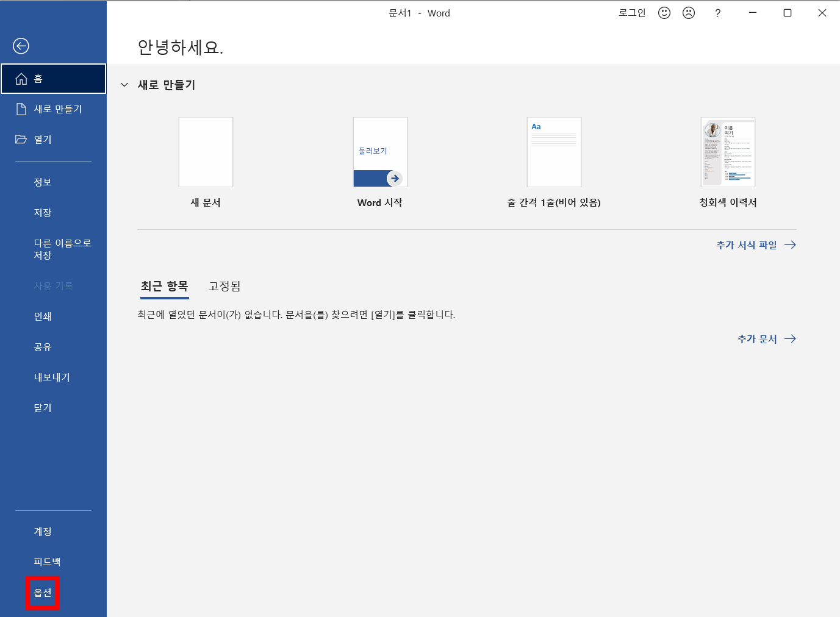The height and width of the screenshot is (617, 840).
Task: Expand the 둘러보기 arrow on Word 시작 template
Action: tap(395, 178)
